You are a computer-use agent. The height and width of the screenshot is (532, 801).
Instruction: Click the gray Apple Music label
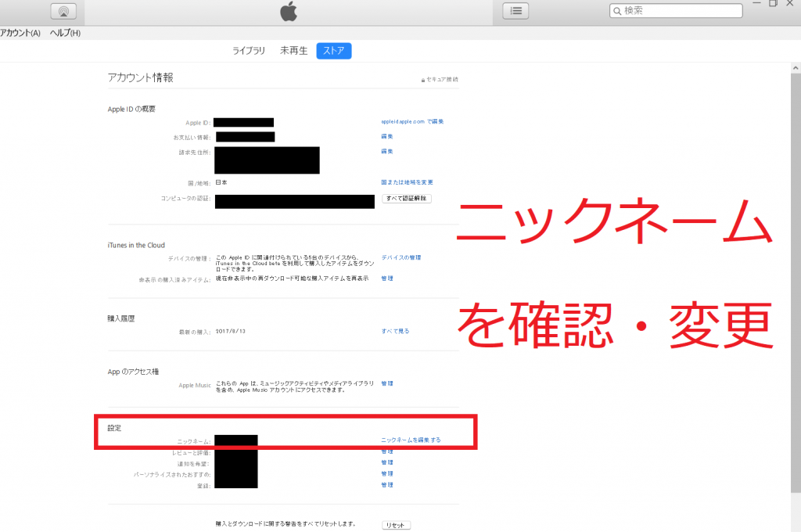195,386
